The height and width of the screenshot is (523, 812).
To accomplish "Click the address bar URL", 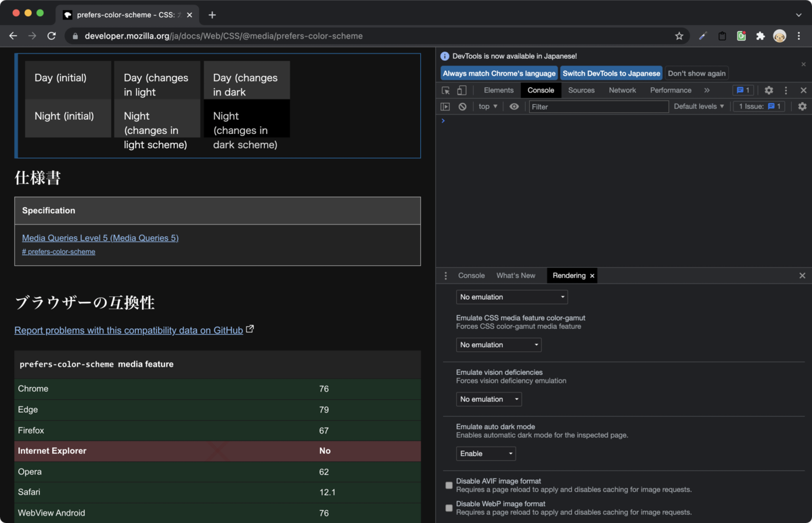I will [224, 36].
